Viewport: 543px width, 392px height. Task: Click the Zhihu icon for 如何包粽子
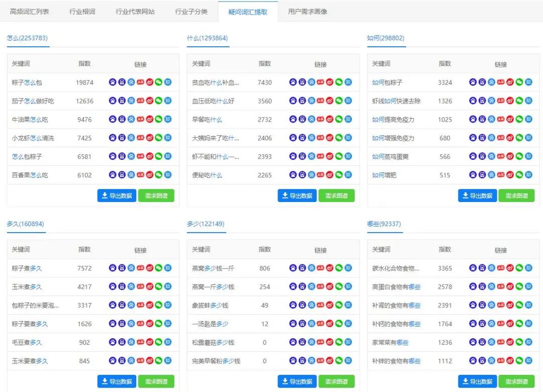[527, 82]
